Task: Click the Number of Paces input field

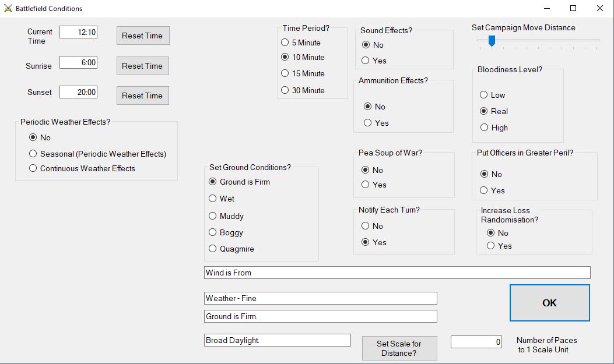Action: click(x=476, y=342)
